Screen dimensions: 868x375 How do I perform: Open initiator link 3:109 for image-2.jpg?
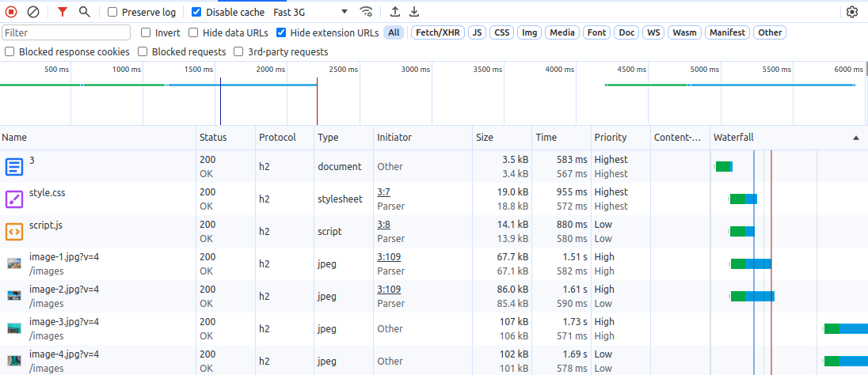(x=389, y=290)
